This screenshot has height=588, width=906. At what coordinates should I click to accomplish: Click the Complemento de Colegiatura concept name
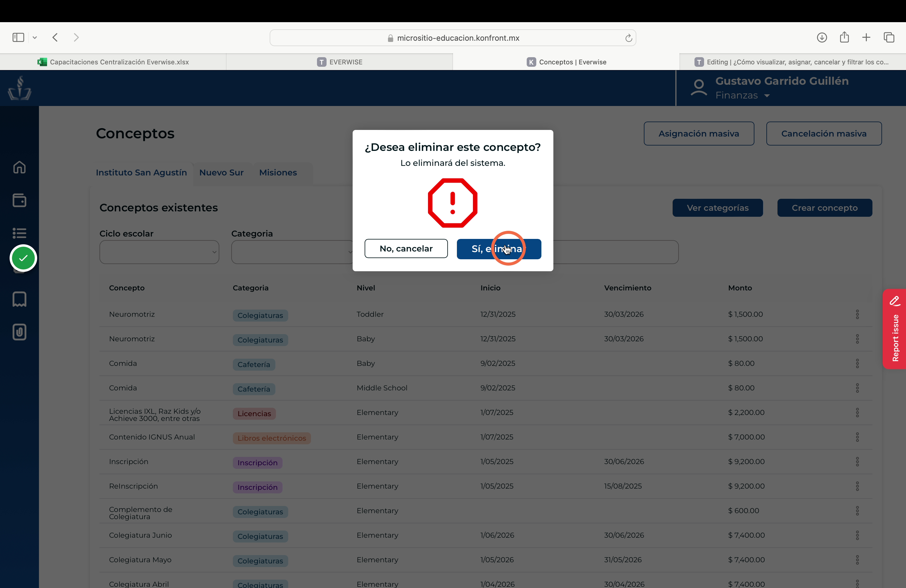click(141, 513)
